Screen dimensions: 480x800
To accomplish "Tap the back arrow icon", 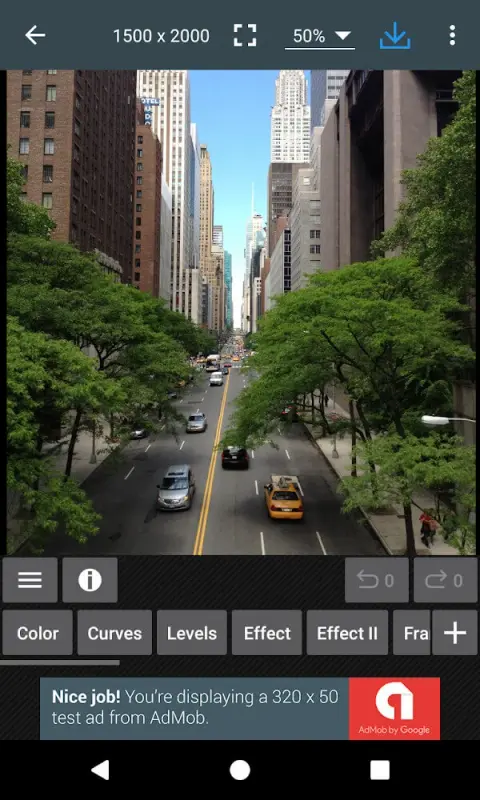I will 35,36.
